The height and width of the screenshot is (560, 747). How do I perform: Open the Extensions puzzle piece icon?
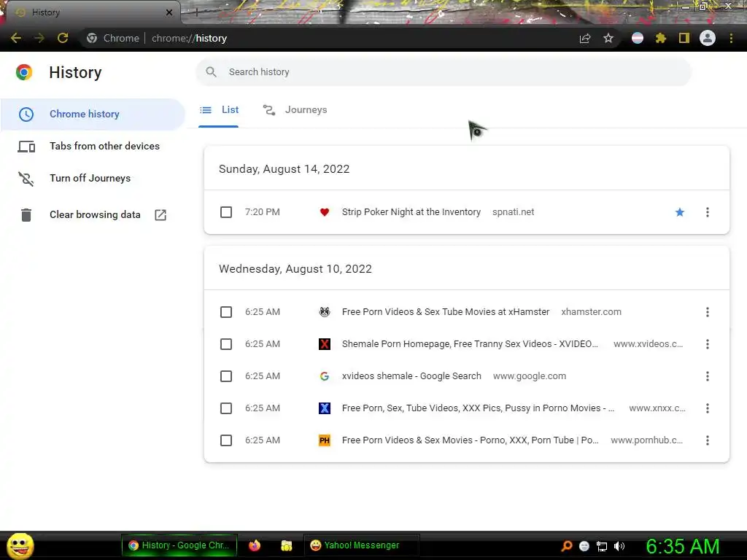tap(660, 38)
